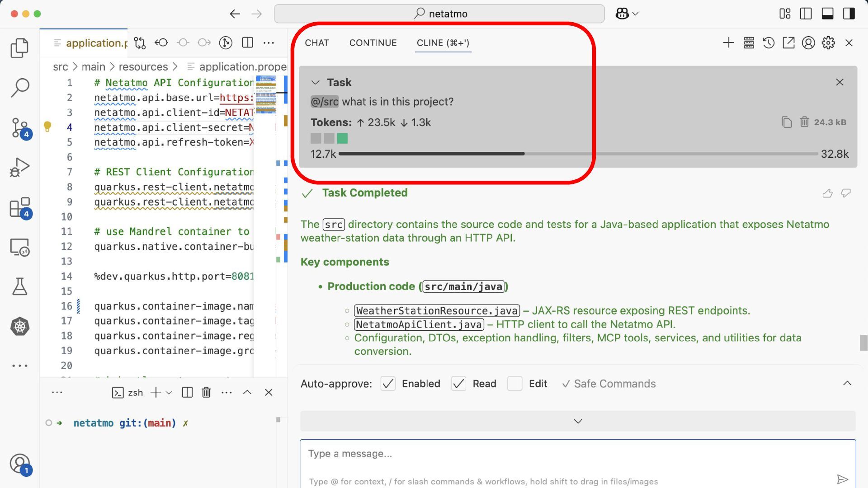Start new Cline task with plus icon
The height and width of the screenshot is (488, 868).
(728, 43)
